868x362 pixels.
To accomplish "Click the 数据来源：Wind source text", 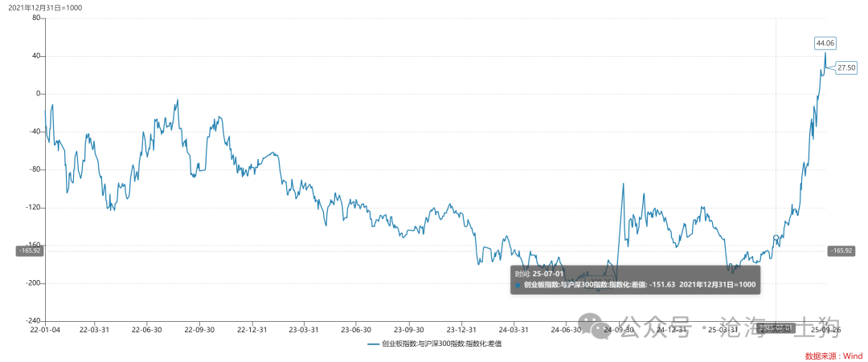I will point(833,355).
